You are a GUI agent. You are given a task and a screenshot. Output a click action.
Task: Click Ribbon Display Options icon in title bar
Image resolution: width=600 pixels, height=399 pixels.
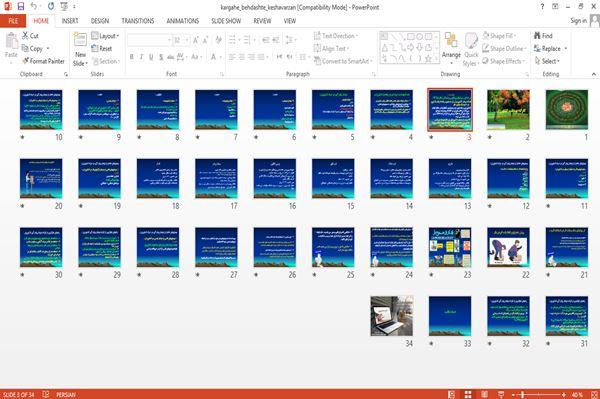[555, 7]
